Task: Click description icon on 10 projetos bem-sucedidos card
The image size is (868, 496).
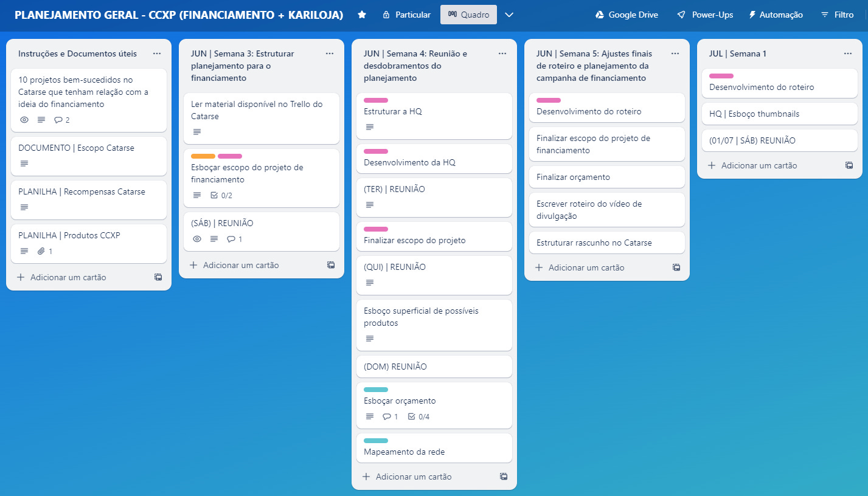Action: tap(41, 120)
